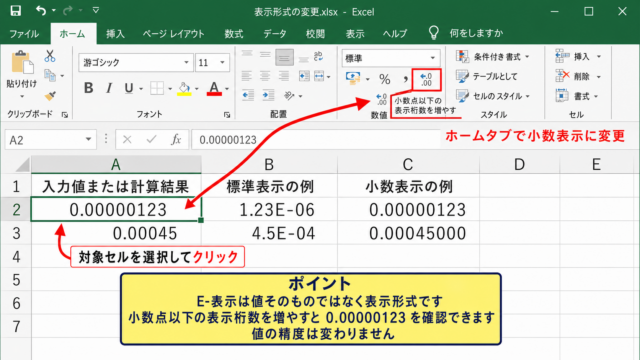Click the Cell Styles icon
Screen dimensions: 640x360
click(x=462, y=96)
